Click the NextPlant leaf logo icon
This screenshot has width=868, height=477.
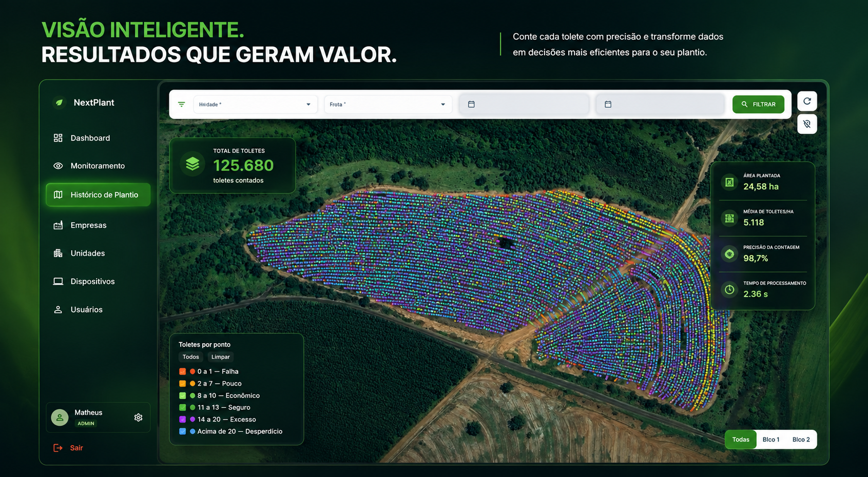point(60,103)
